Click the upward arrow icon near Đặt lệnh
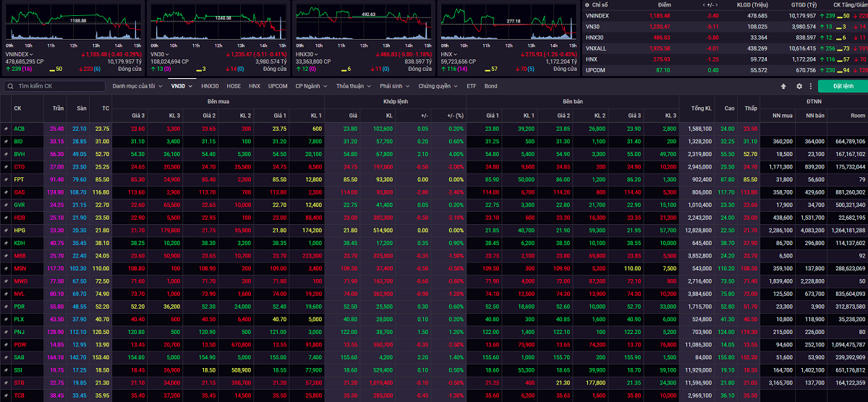Viewport: 868px width, 402px height. [783, 86]
